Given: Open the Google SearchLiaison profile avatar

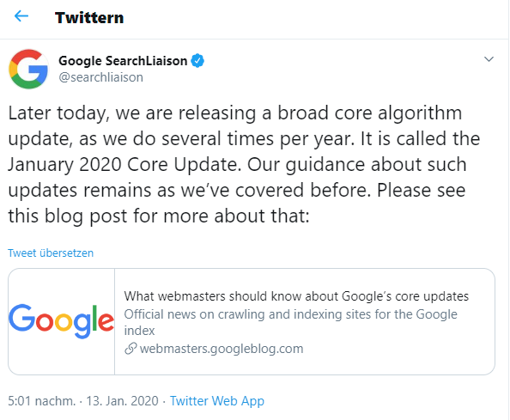Looking at the screenshot, I should point(28,69).
